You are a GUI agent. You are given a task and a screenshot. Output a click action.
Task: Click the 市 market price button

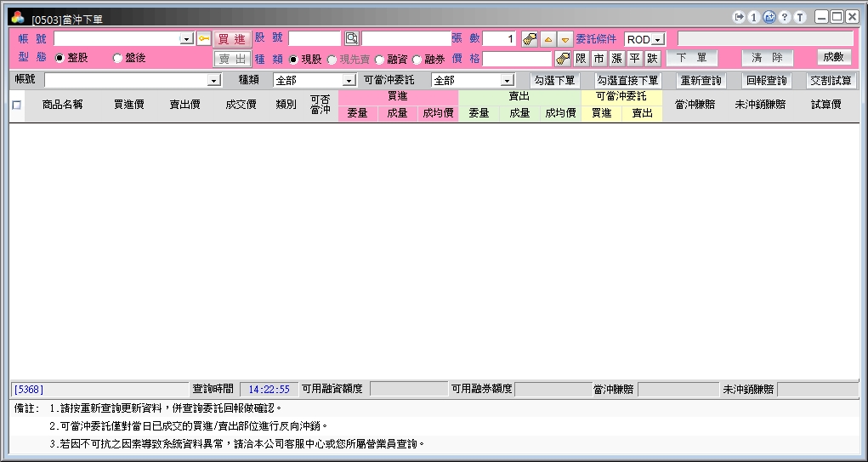[x=599, y=58]
